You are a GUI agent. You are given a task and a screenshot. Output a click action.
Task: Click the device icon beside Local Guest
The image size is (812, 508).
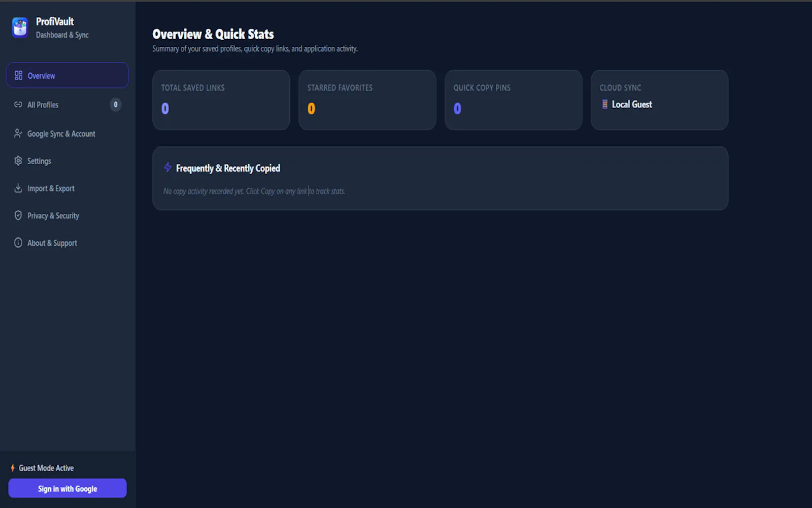pyautogui.click(x=604, y=104)
